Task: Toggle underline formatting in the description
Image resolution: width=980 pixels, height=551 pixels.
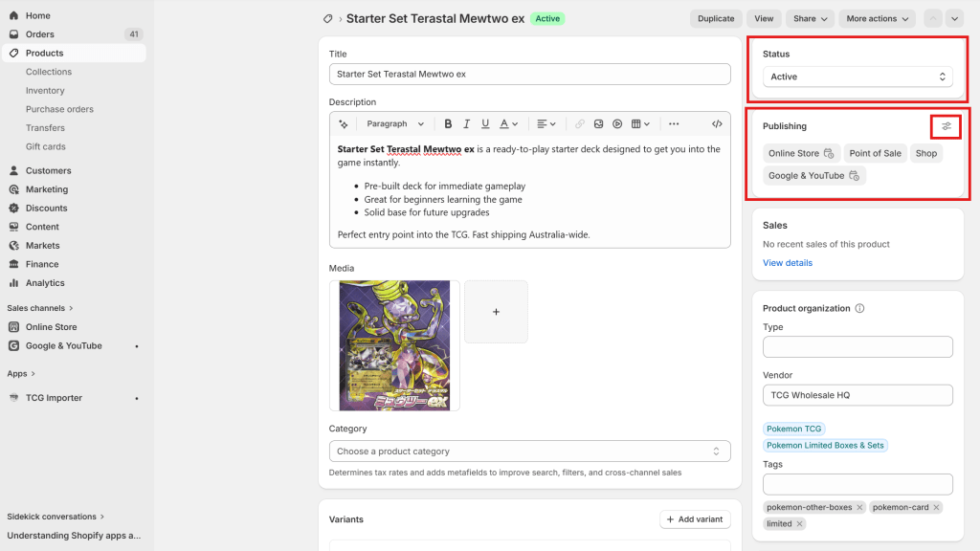Action: (x=485, y=123)
